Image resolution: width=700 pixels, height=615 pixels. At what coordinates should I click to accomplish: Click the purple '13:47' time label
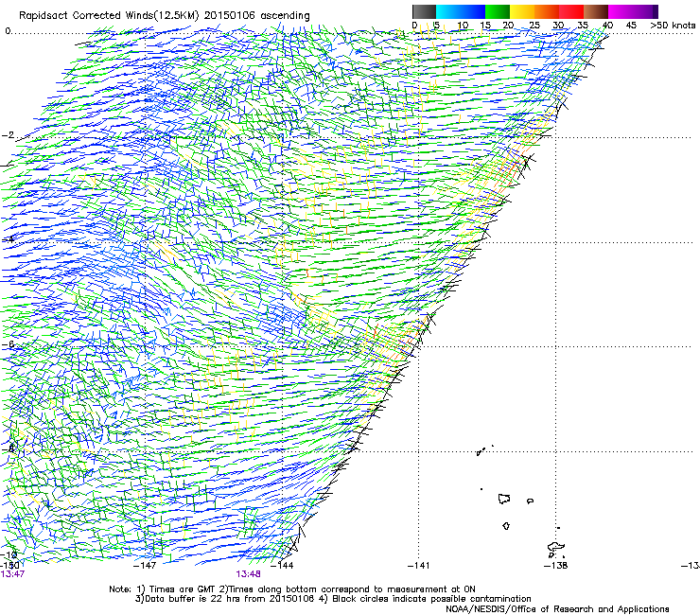point(12,574)
